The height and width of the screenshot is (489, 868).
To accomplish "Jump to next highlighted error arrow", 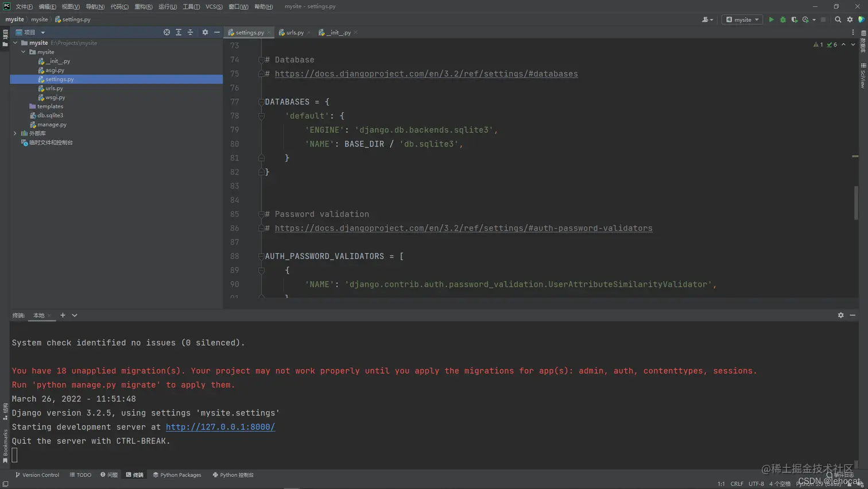I will click(x=853, y=45).
